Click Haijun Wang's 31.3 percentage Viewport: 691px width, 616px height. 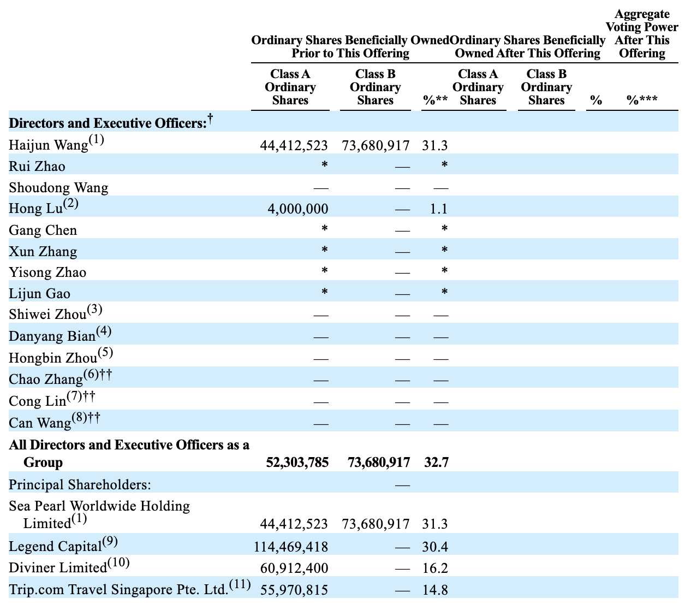435,145
